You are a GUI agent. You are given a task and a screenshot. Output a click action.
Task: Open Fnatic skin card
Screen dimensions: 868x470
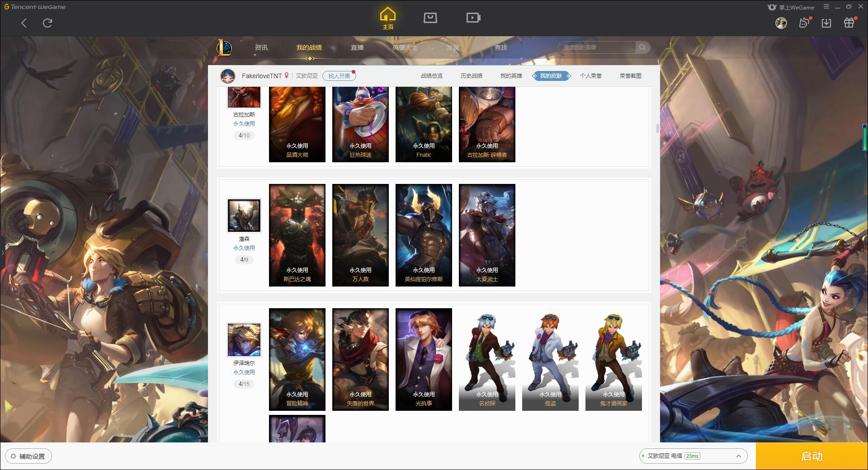click(x=424, y=124)
